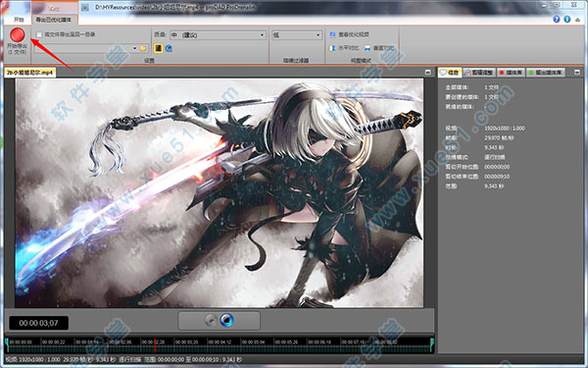This screenshot has height=368, width=588.
Task: Expand the output directory path dropdown
Action: click(x=134, y=48)
